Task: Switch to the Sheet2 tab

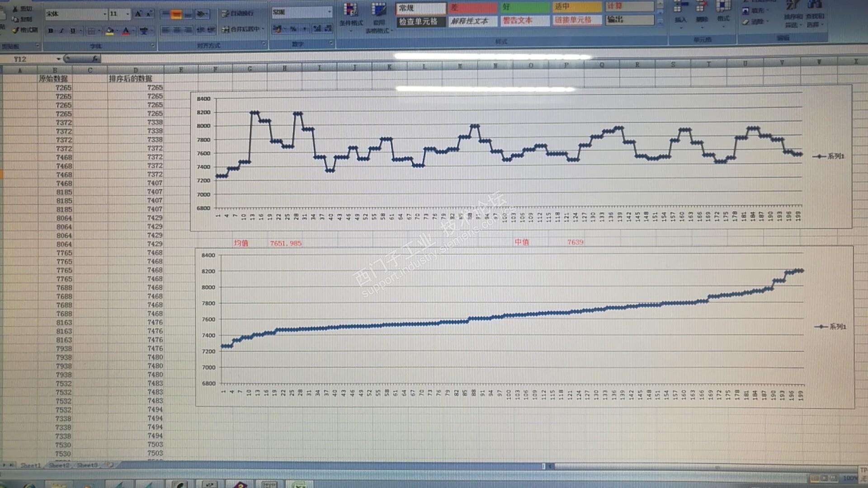Action: coord(59,465)
